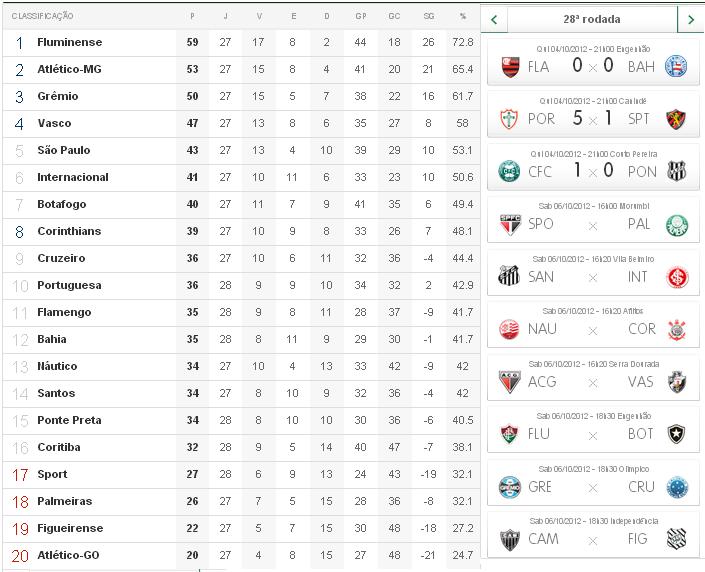Sort table by the P points column
705x572 pixels.
pyautogui.click(x=192, y=16)
